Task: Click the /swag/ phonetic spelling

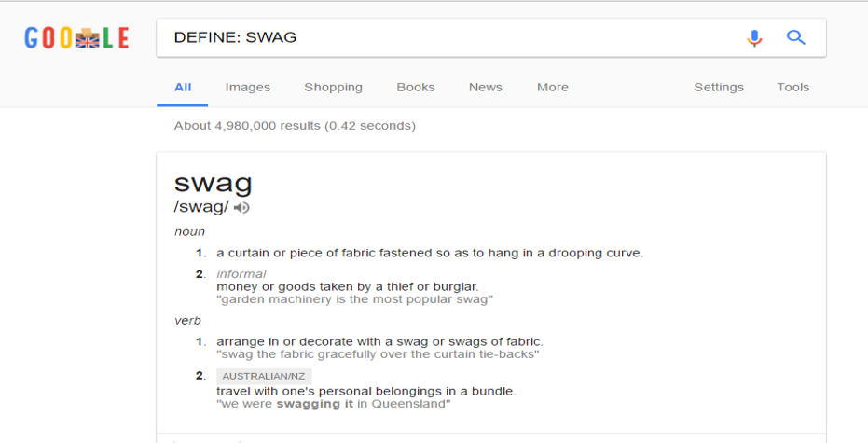Action: 201,207
